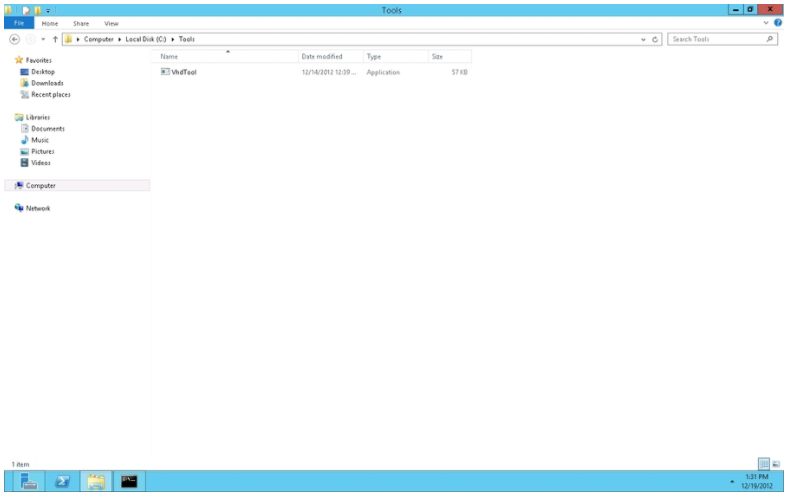Select the VhdTool application file
Image resolution: width=790 pixels, height=497 pixels.
tap(184, 72)
